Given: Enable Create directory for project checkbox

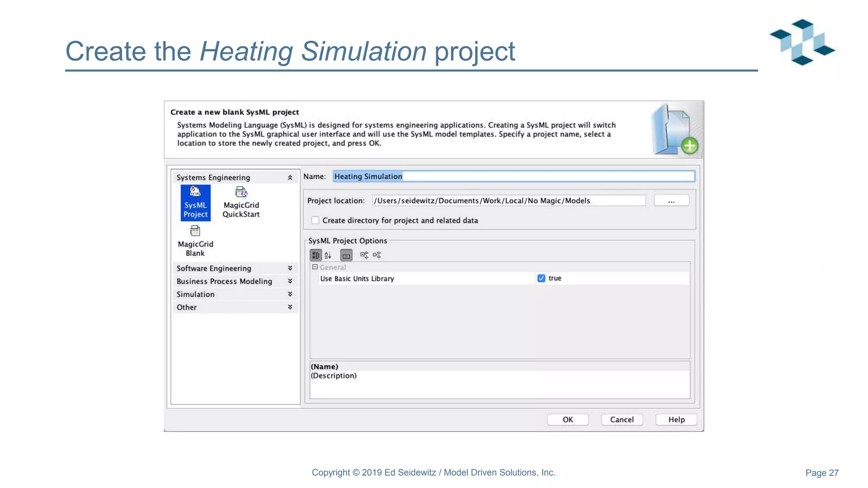Looking at the screenshot, I should pyautogui.click(x=315, y=220).
